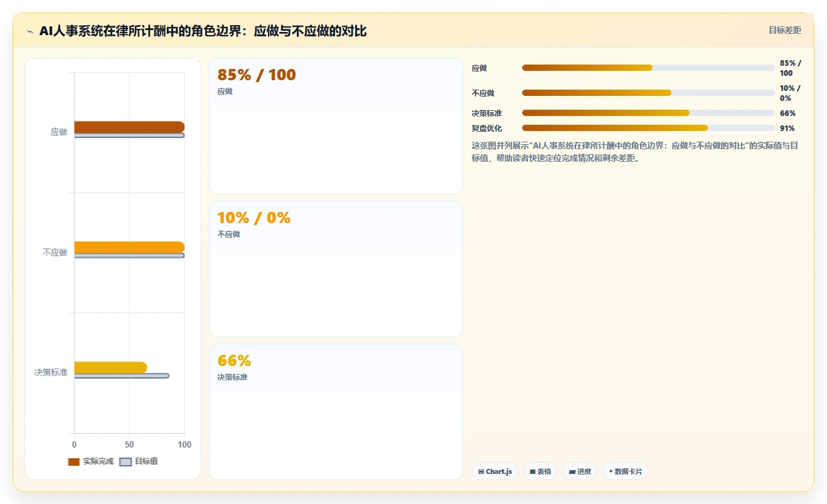Click the 不应做 progress bar

(x=648, y=93)
